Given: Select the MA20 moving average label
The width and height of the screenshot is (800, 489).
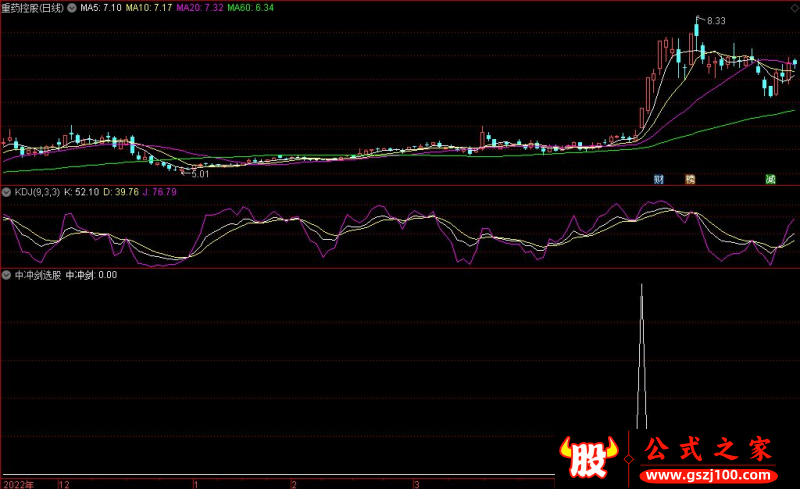Looking at the screenshot, I should [201, 7].
